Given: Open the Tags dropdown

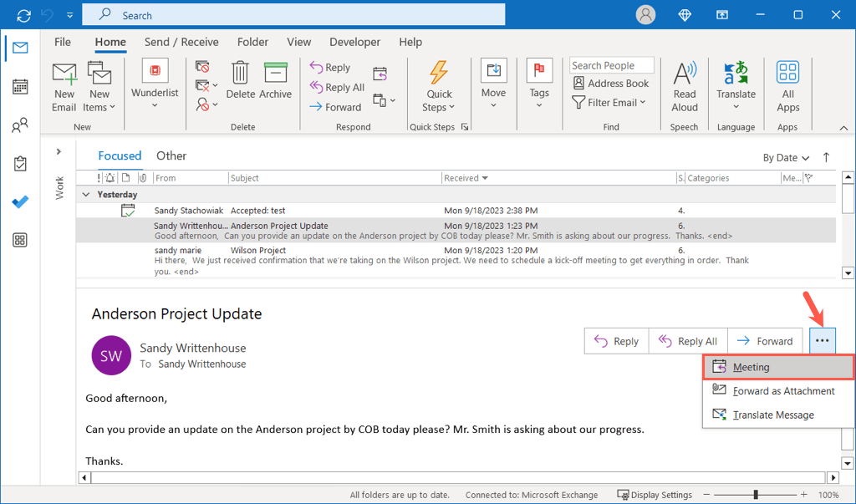Looking at the screenshot, I should 539,84.
